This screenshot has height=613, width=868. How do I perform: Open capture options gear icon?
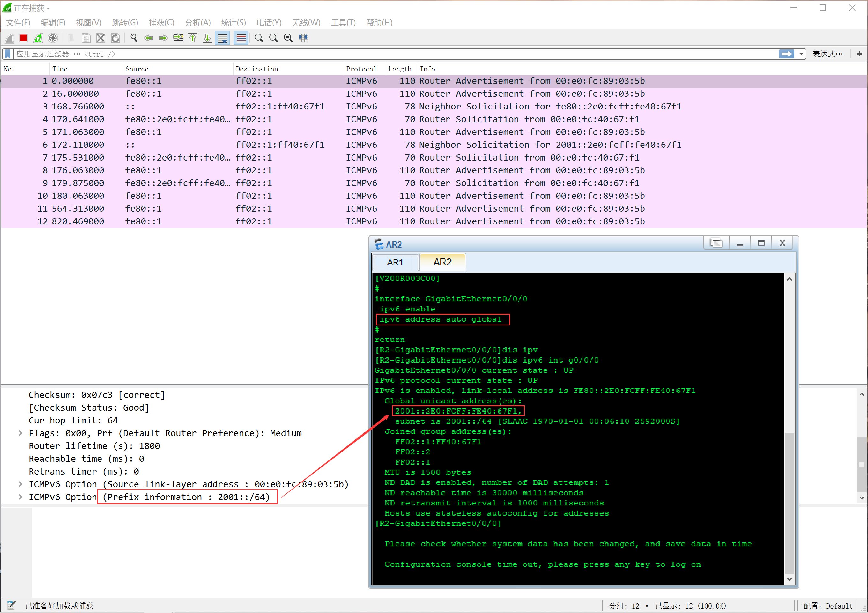coord(53,38)
